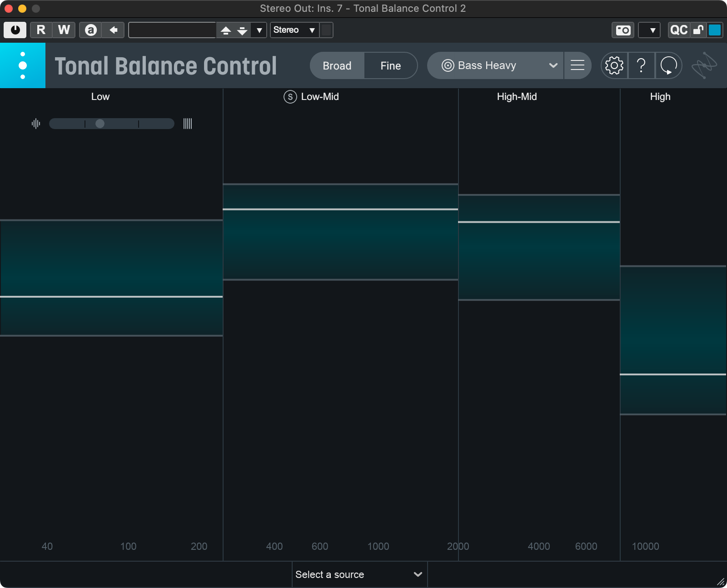Click the 10000 Hz frequency axis label

(645, 546)
